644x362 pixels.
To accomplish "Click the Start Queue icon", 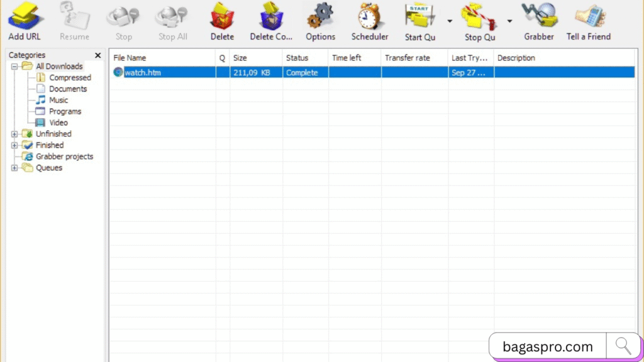I will pyautogui.click(x=419, y=19).
